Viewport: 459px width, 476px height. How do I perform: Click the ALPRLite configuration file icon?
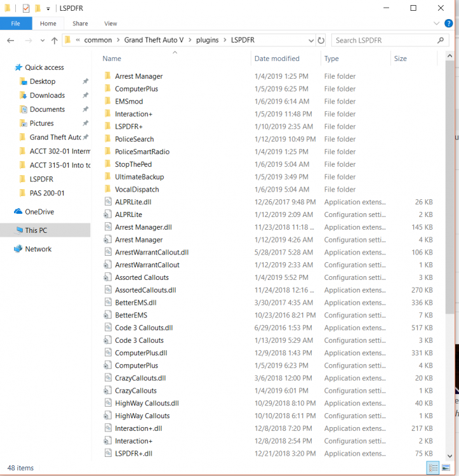(x=108, y=215)
